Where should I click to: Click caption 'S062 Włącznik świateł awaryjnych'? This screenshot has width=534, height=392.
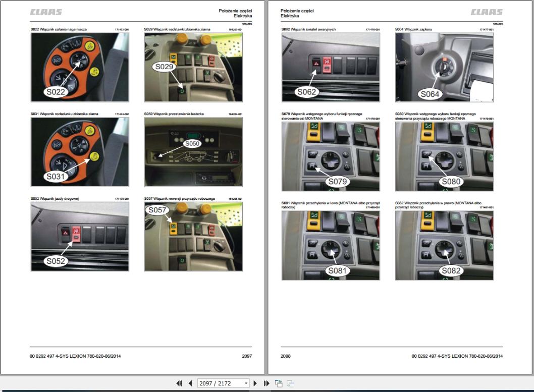308,29
